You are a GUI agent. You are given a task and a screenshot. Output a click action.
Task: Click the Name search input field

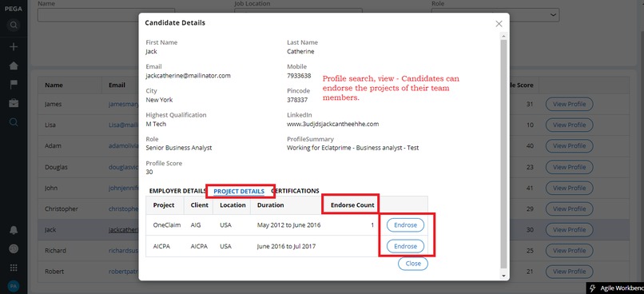point(106,15)
